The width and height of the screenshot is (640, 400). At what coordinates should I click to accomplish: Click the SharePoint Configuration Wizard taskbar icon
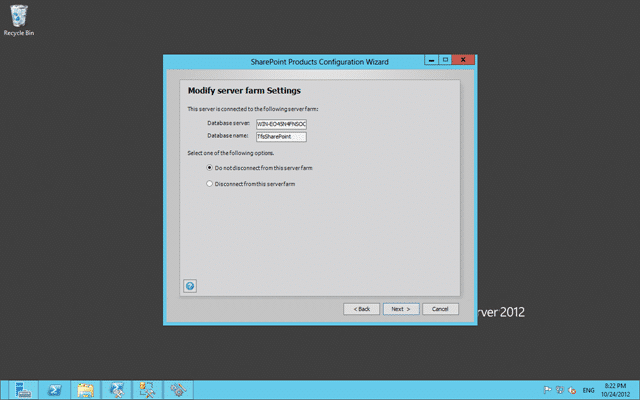[178, 390]
